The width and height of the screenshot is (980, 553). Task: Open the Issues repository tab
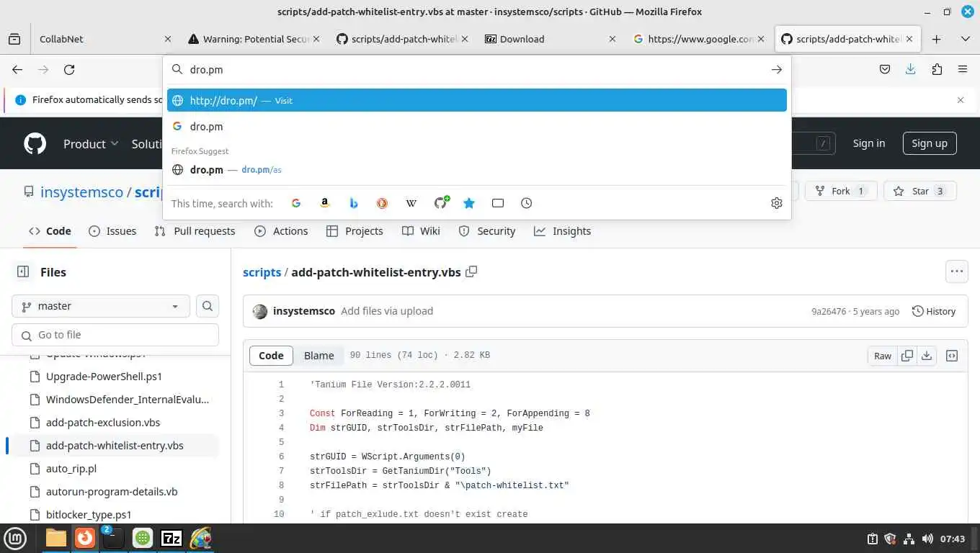coord(112,231)
